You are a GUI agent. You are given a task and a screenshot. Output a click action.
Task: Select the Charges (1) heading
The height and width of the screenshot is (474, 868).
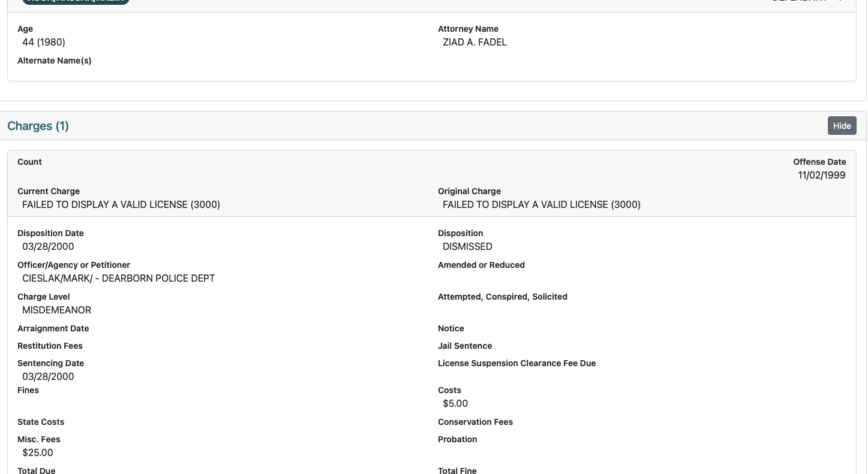tap(38, 126)
